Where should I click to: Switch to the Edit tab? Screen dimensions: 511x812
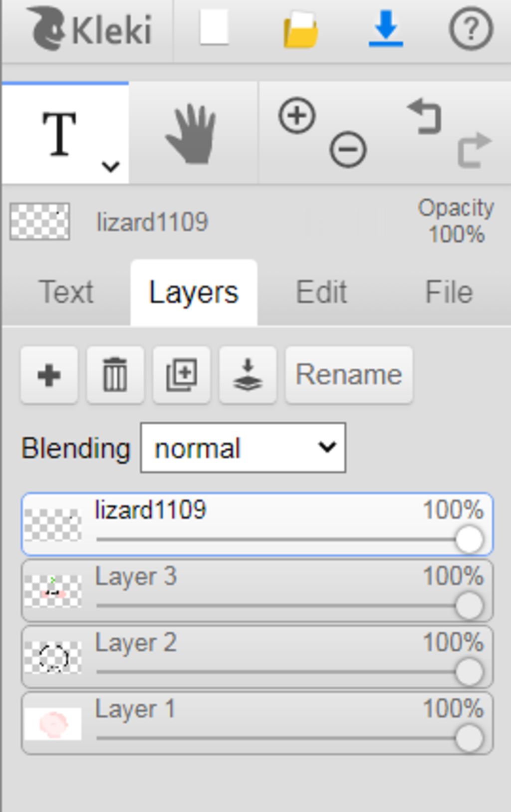click(x=321, y=292)
